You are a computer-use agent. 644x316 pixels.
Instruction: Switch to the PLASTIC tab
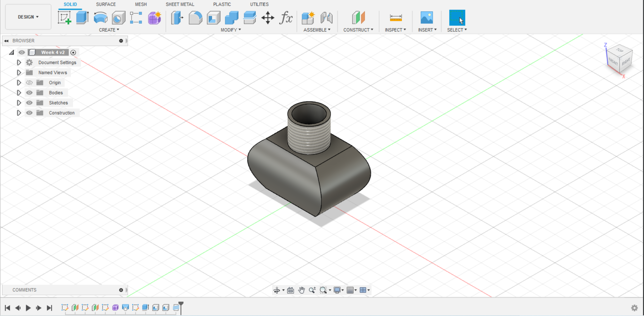click(222, 4)
